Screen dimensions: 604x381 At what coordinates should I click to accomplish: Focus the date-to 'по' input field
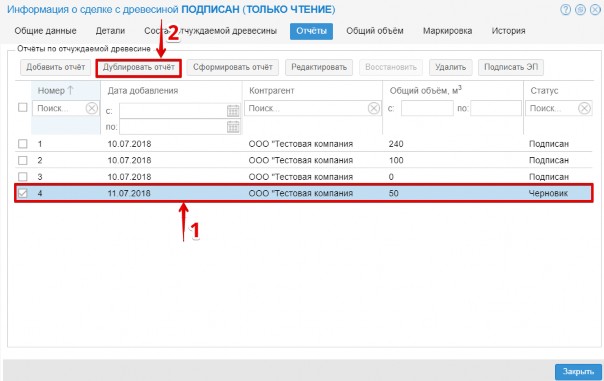point(173,127)
